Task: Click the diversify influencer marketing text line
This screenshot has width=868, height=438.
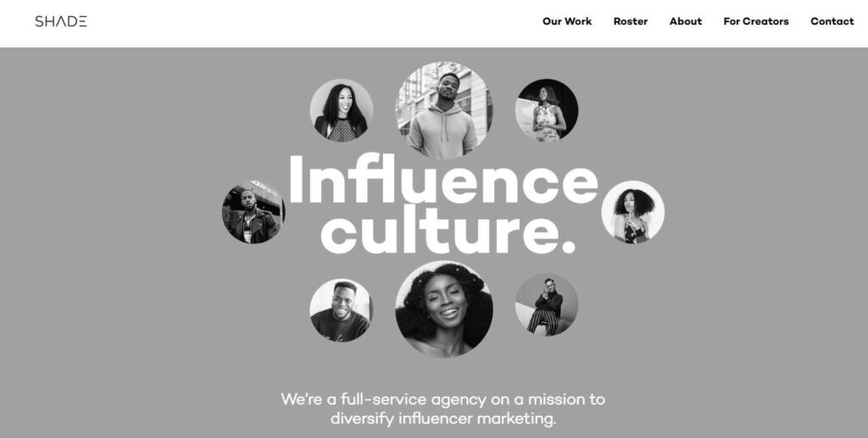Action: coord(442,419)
